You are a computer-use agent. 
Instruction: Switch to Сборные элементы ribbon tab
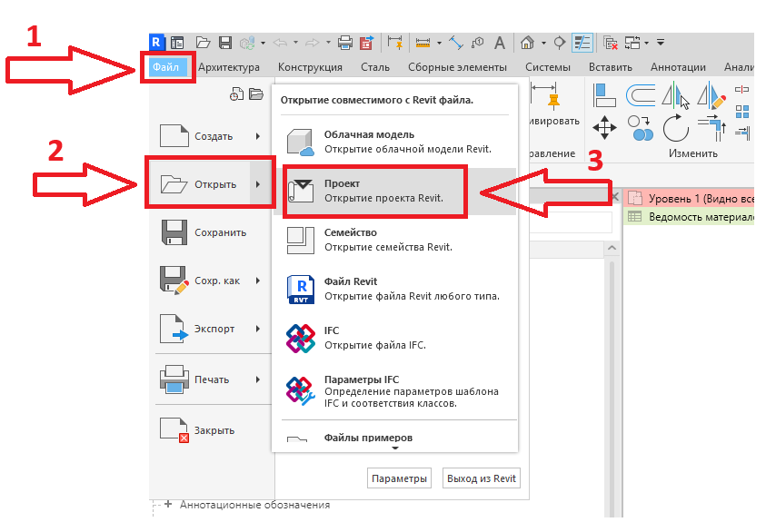pos(457,67)
